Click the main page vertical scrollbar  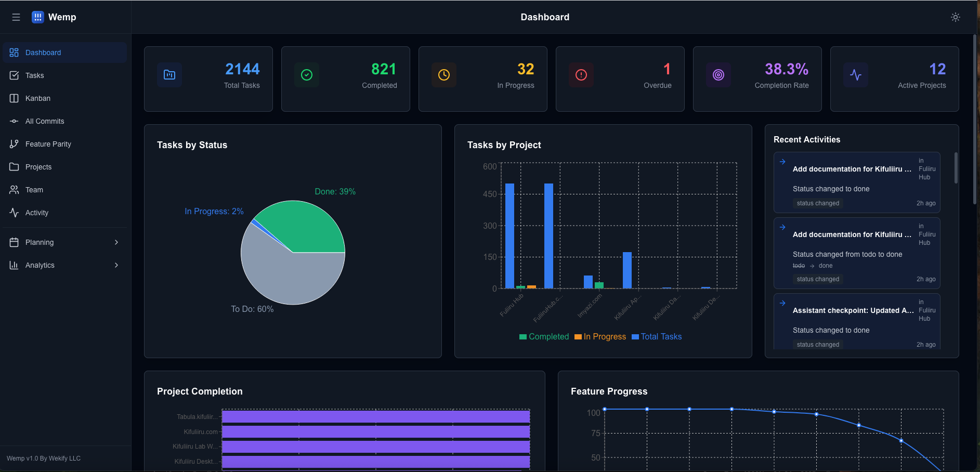tap(975, 120)
